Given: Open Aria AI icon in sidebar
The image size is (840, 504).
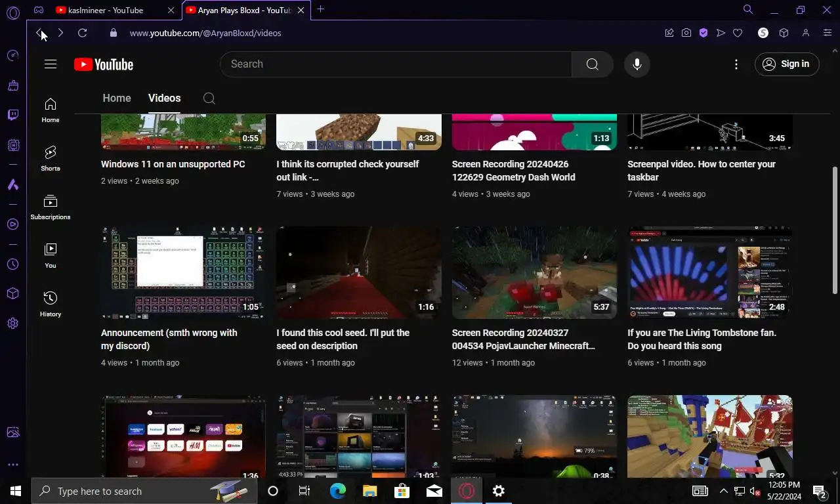Looking at the screenshot, I should (13, 185).
